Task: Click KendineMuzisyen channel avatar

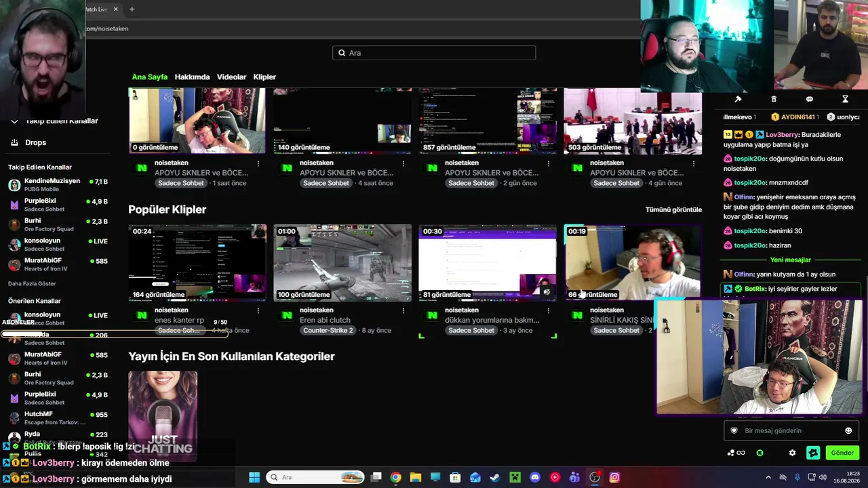Action: click(x=14, y=185)
